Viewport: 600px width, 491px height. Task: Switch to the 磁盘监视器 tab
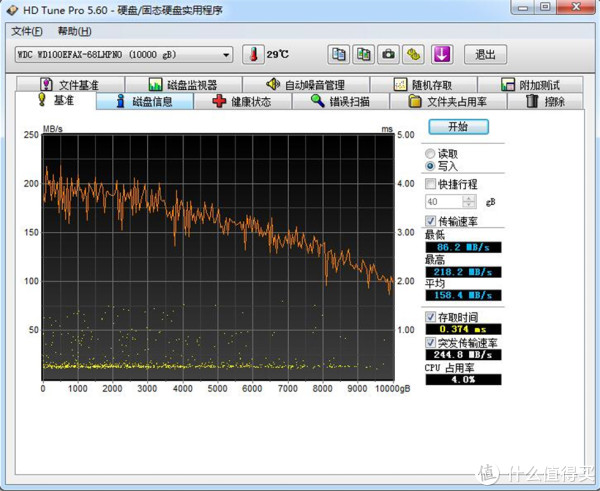click(183, 85)
